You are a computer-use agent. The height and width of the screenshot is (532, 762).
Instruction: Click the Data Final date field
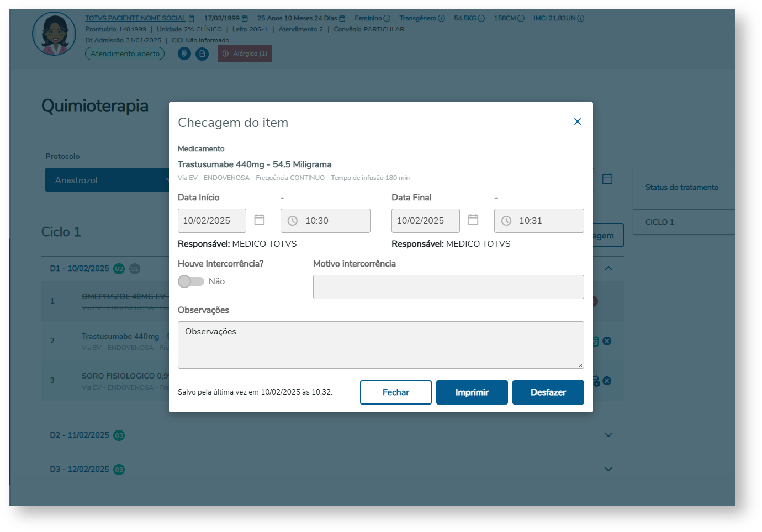click(426, 221)
